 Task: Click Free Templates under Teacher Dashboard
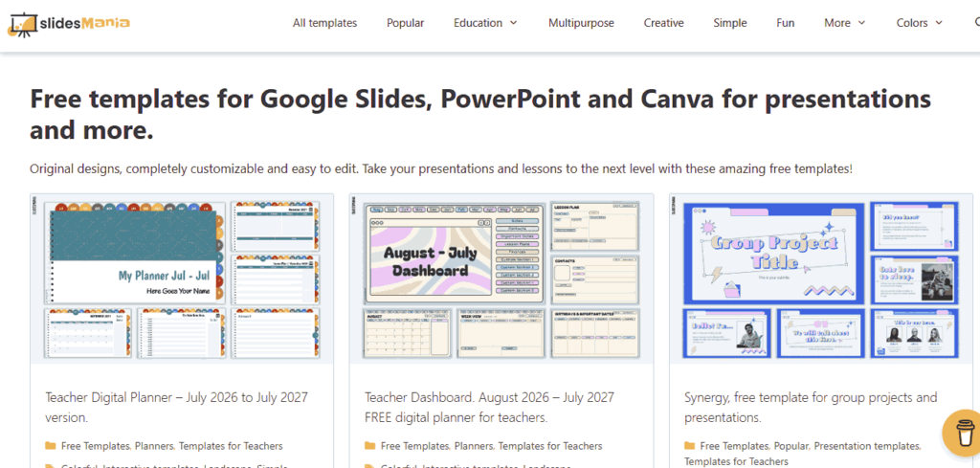coord(415,446)
